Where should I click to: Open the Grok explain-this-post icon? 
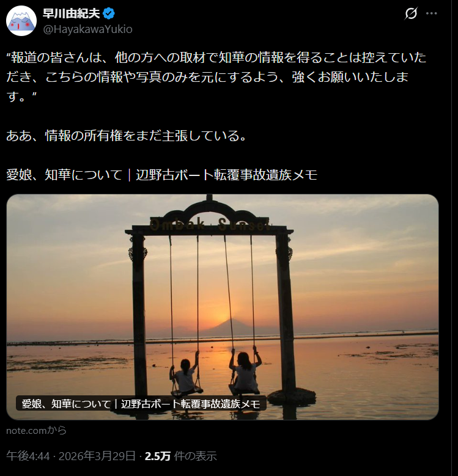[411, 13]
